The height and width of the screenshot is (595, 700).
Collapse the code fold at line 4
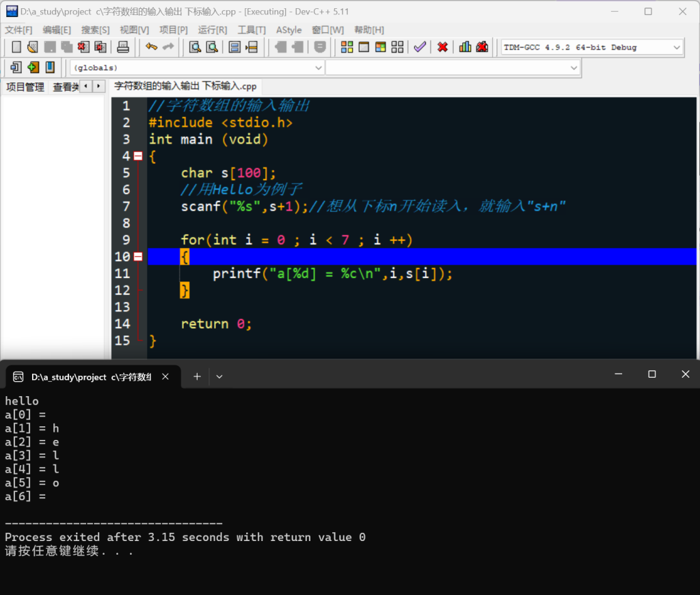point(138,156)
